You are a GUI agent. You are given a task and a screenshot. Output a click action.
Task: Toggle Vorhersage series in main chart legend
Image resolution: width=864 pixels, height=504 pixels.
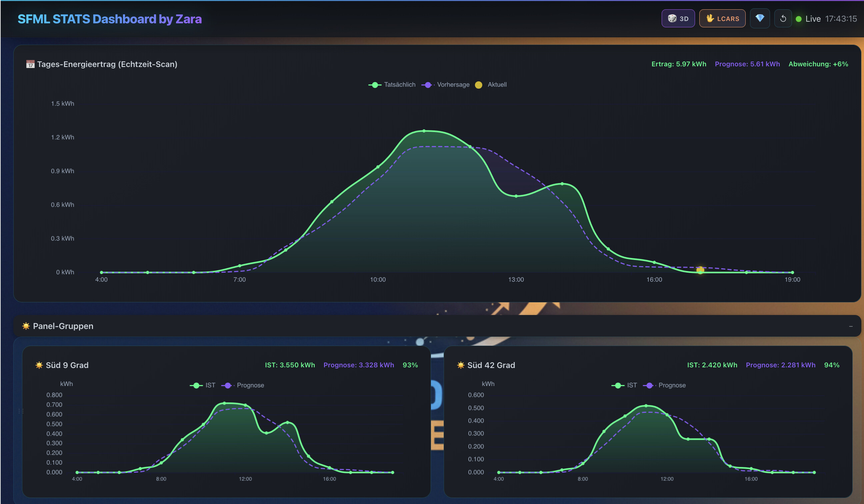pos(445,85)
